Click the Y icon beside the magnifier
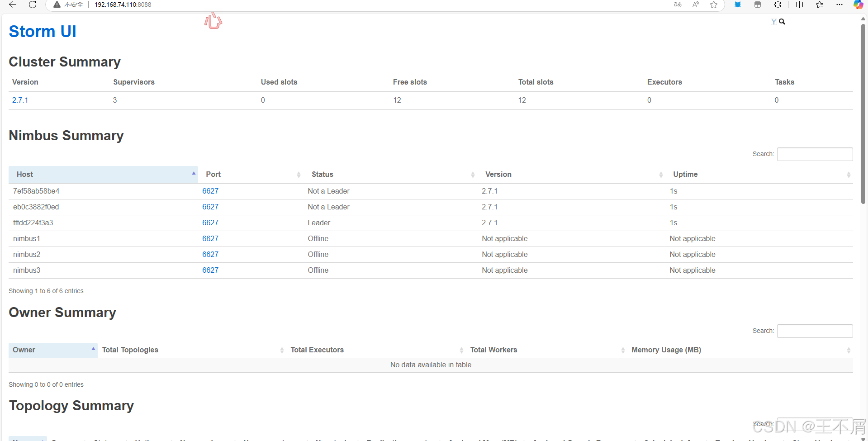The height and width of the screenshot is (441, 868). point(774,22)
